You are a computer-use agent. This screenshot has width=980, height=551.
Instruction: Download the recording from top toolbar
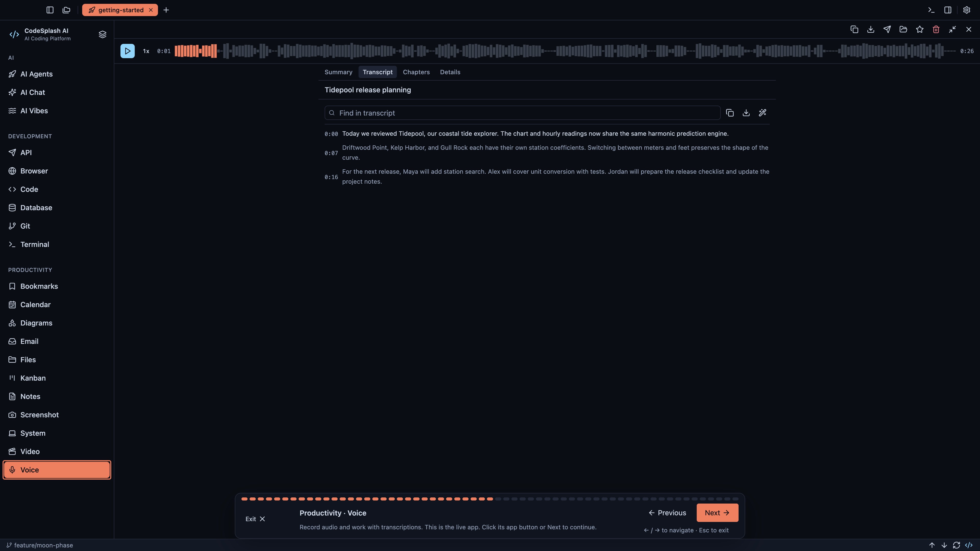pyautogui.click(x=871, y=29)
